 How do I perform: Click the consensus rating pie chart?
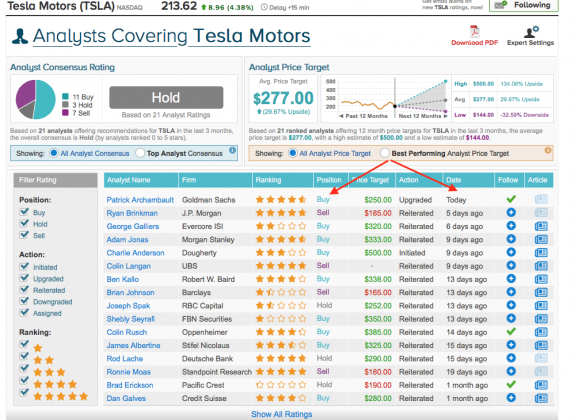tap(35, 99)
